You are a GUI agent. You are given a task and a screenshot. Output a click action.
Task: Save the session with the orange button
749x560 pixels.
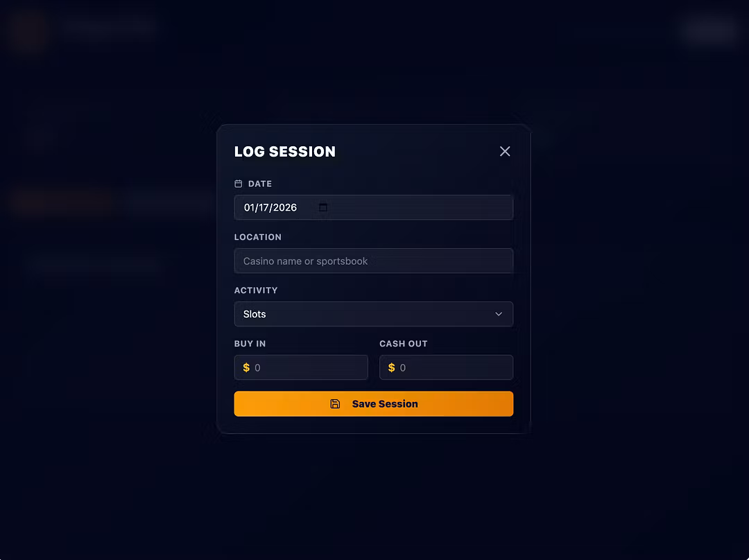pyautogui.click(x=374, y=404)
